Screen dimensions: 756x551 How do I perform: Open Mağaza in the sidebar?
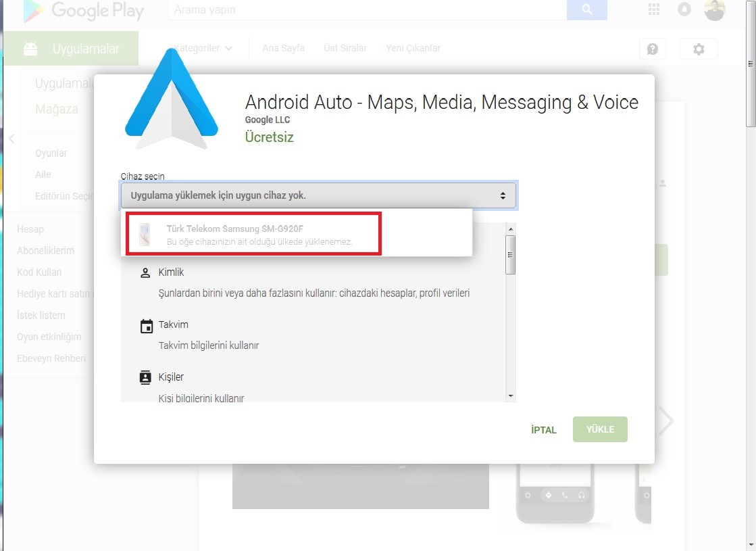coord(56,109)
